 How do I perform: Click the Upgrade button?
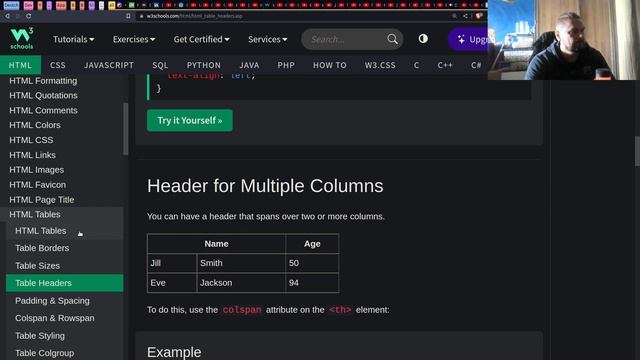468,39
